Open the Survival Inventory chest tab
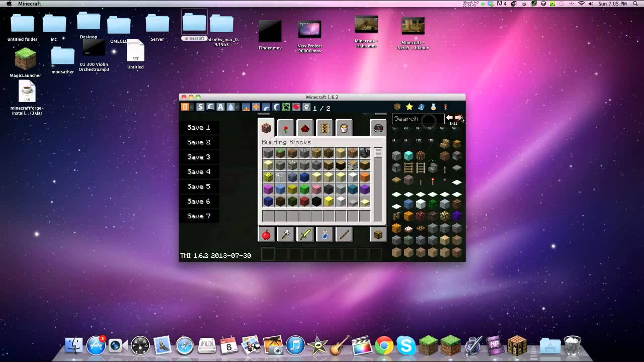 coord(378,234)
